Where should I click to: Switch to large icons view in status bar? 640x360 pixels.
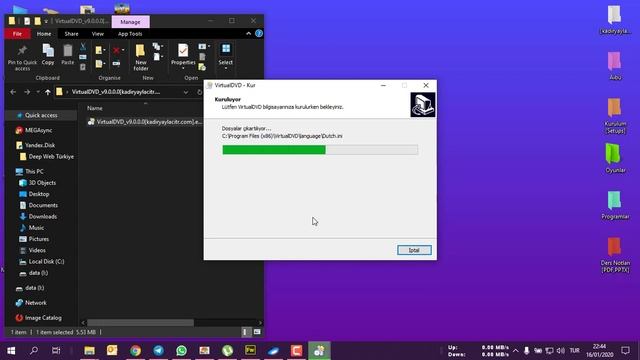point(257,332)
